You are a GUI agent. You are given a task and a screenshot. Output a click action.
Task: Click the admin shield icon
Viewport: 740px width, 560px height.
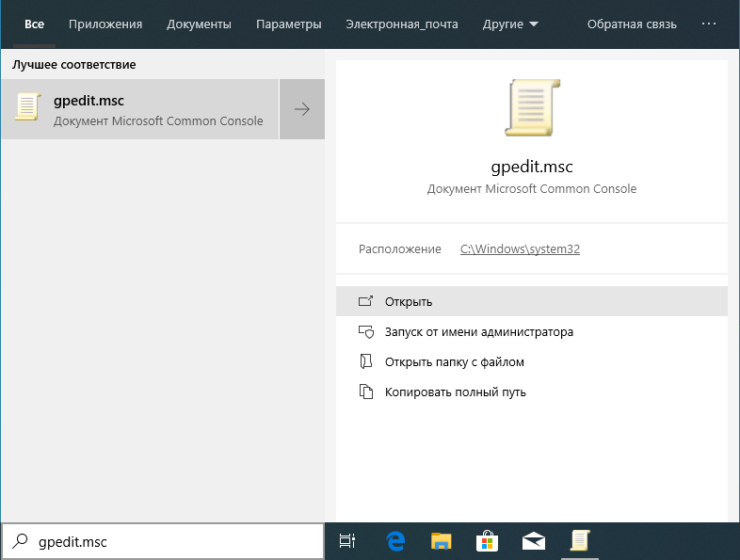point(365,331)
